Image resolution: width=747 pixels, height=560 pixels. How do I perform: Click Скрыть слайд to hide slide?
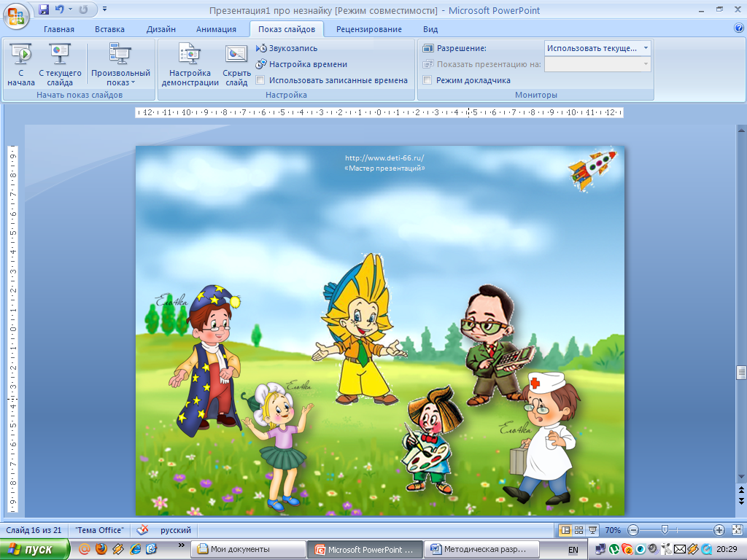click(x=236, y=65)
